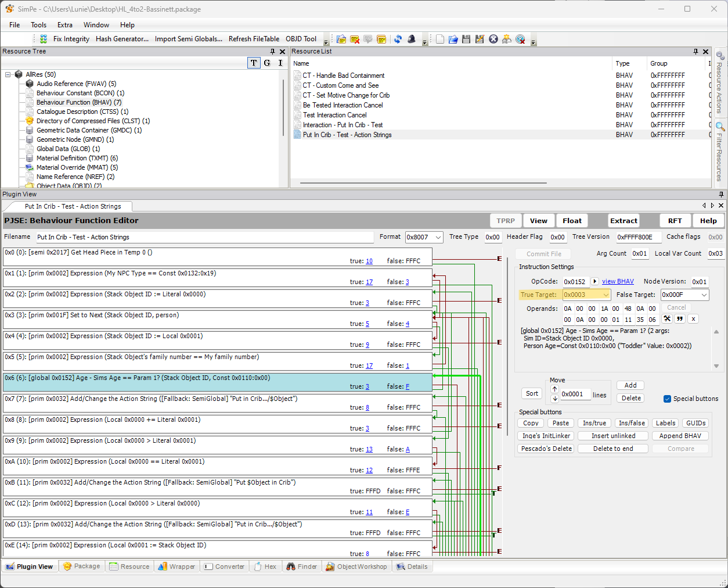Click the yellow notes resource icon
This screenshot has width=728, height=588.
coord(381,39)
